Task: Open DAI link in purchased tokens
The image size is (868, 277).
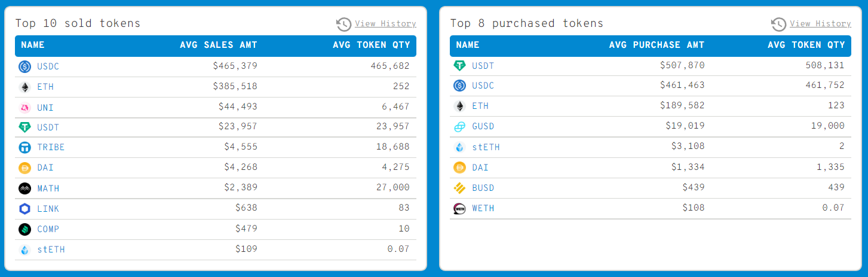Action: (x=480, y=168)
